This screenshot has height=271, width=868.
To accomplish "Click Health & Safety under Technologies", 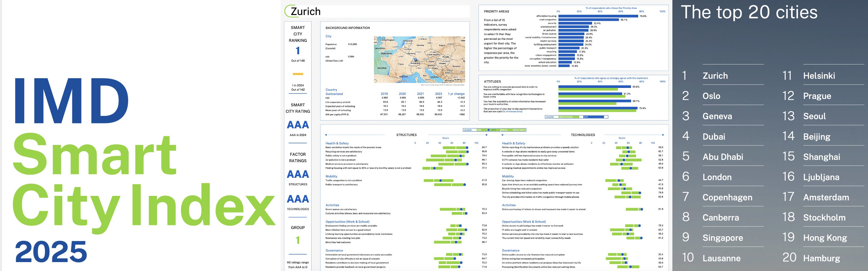I will [513, 144].
